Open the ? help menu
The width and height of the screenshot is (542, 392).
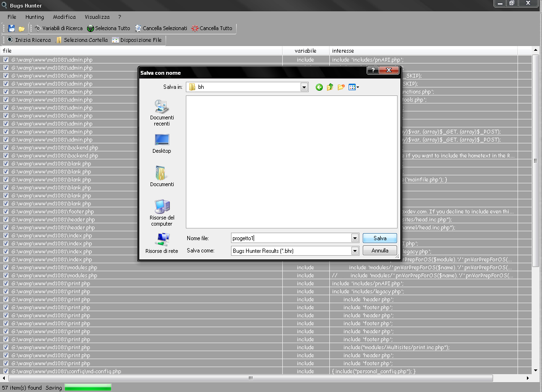tap(120, 17)
